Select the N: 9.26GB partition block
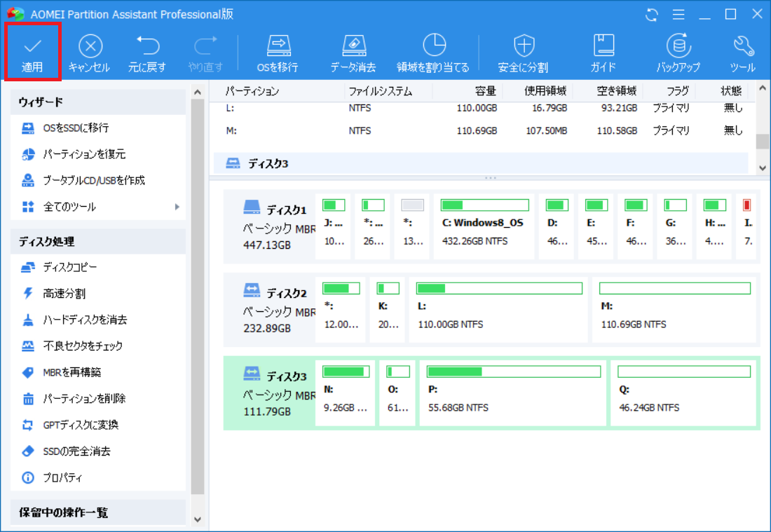The height and width of the screenshot is (532, 771). [x=345, y=393]
